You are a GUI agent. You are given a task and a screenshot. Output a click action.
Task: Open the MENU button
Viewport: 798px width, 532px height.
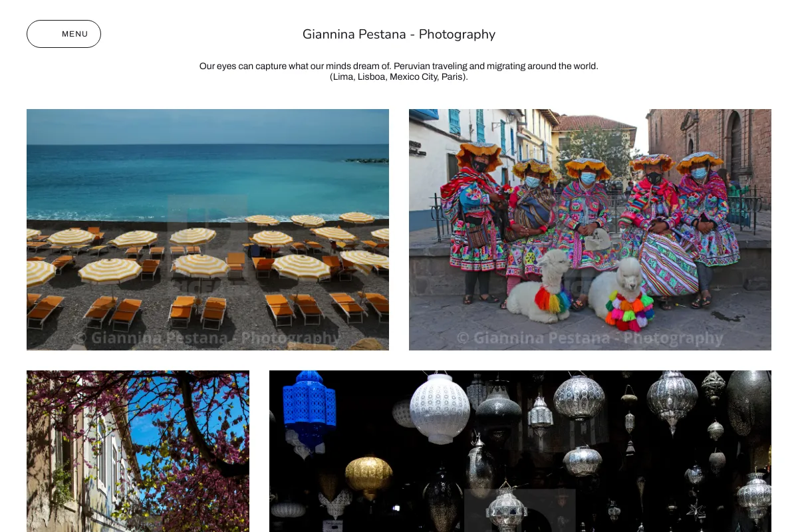click(64, 34)
